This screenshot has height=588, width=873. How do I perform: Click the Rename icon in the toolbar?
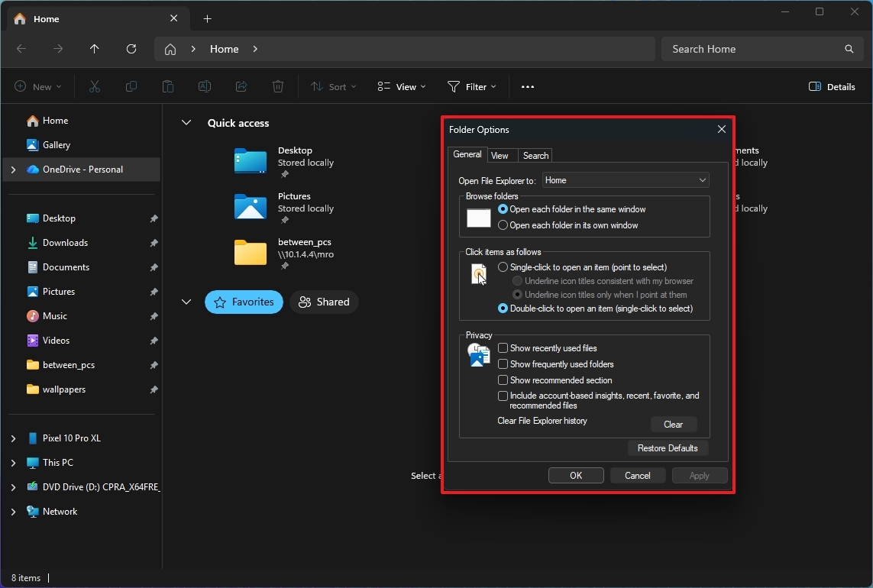click(x=204, y=86)
